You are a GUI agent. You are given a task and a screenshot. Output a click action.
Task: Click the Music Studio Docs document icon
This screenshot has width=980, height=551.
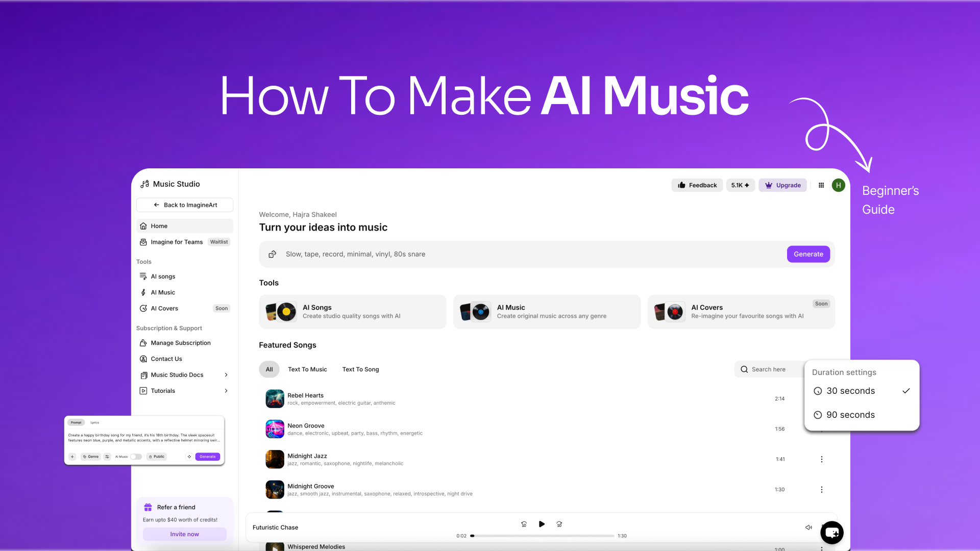click(143, 375)
